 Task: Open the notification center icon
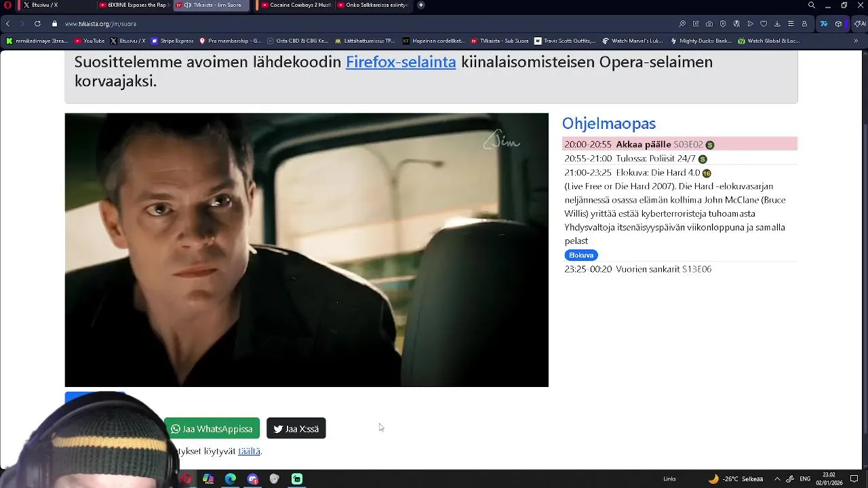(854, 479)
